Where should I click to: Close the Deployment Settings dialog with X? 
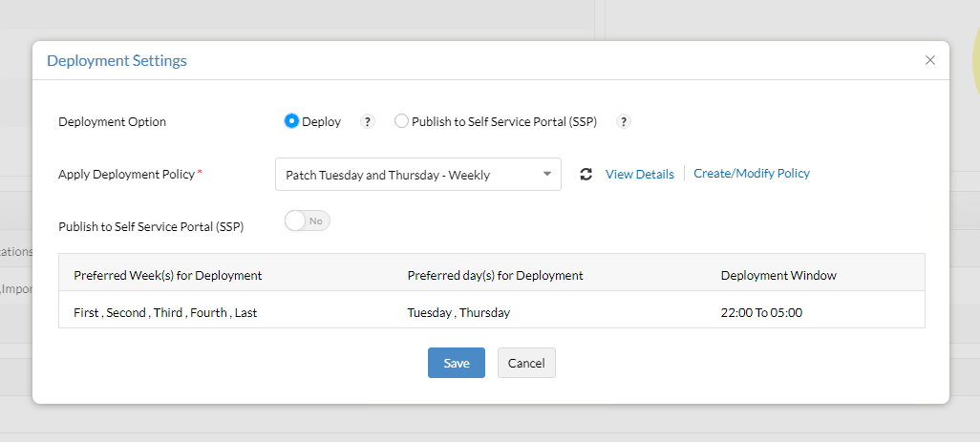(930, 60)
